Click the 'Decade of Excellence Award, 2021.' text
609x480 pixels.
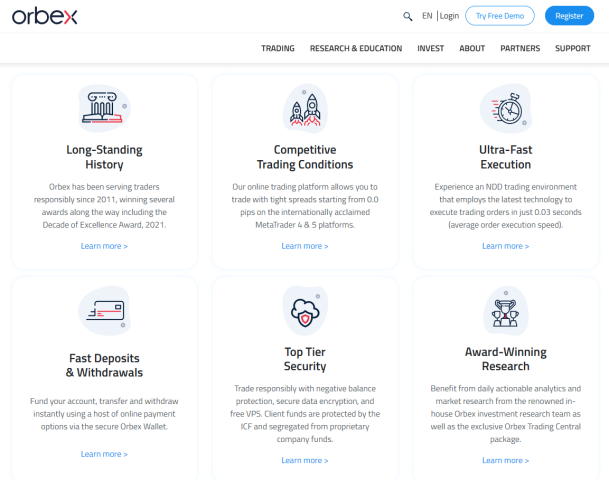(x=104, y=225)
